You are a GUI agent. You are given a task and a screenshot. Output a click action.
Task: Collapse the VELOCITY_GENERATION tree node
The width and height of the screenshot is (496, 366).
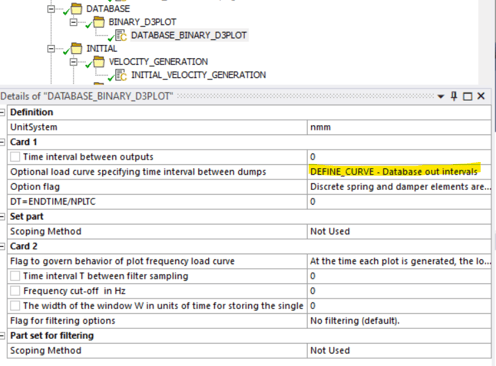point(73,62)
